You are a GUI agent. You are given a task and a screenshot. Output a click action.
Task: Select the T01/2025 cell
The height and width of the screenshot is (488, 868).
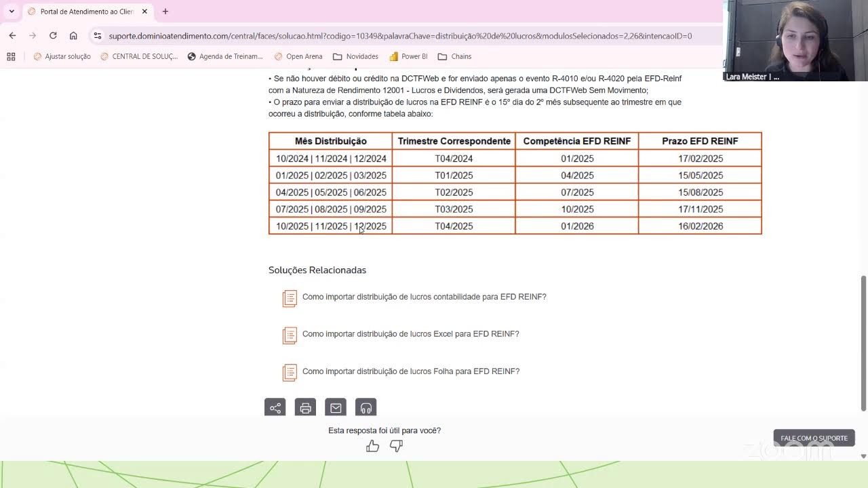click(x=454, y=176)
